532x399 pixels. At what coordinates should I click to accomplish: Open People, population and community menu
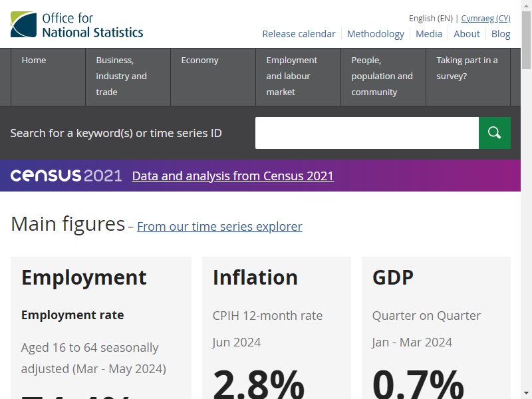[x=384, y=77]
